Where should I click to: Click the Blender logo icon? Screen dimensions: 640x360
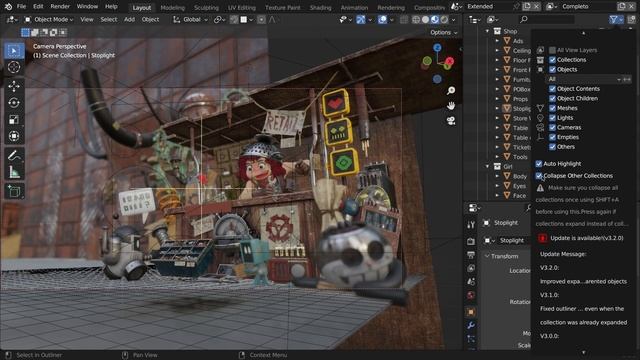click(x=8, y=7)
